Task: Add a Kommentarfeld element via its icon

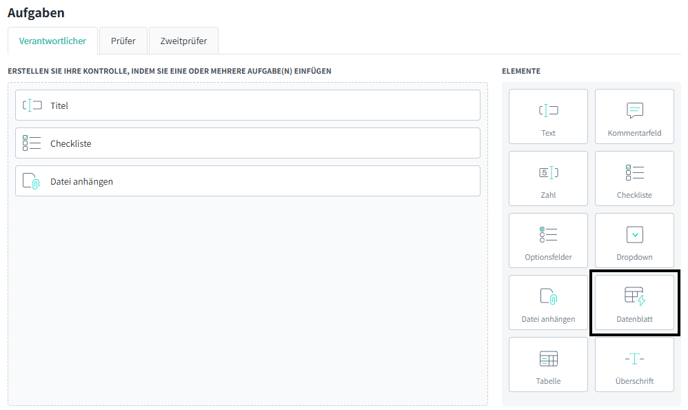Action: (634, 111)
